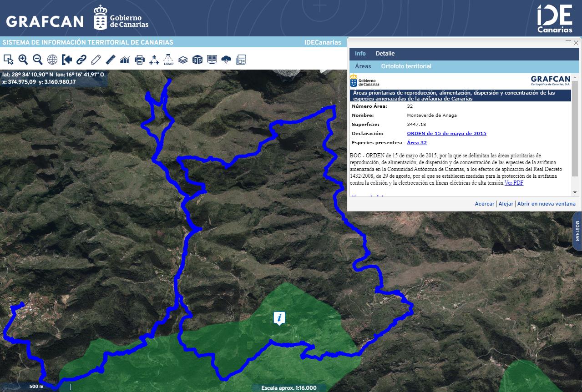This screenshot has width=582, height=392.
Task: Select the Ortofoto territorial sub-tab
Action: (406, 66)
